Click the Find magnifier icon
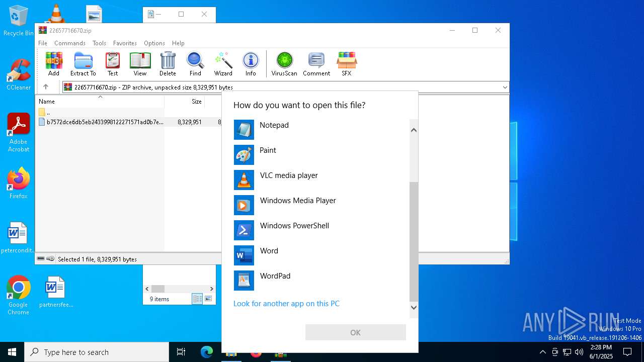 click(195, 64)
